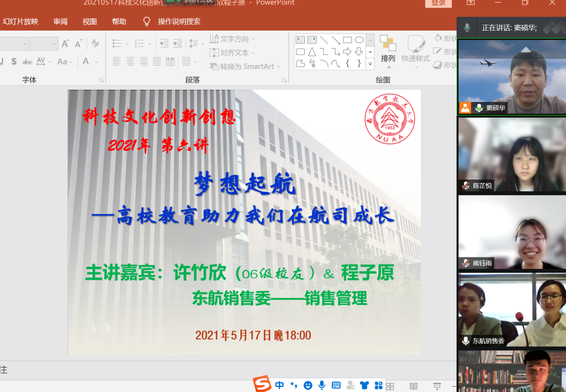The image size is (566, 392).
Task: Toggle the microphone in the meeting panel
Action: tap(467, 28)
